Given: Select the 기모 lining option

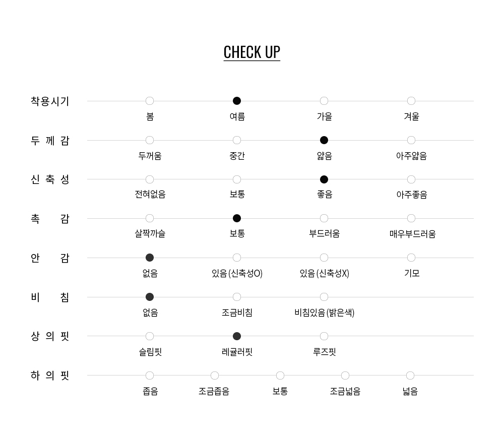Looking at the screenshot, I should click(411, 258).
